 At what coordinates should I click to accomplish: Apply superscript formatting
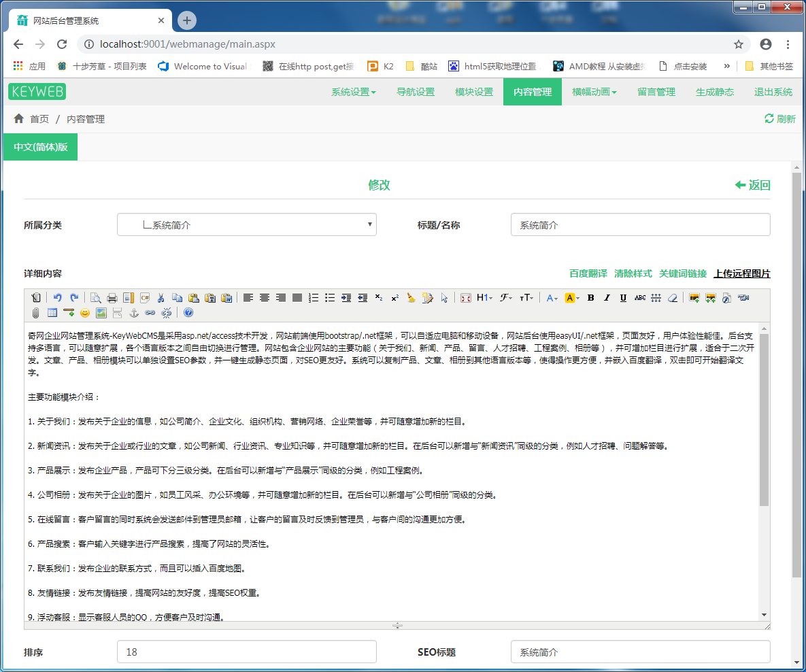click(395, 298)
